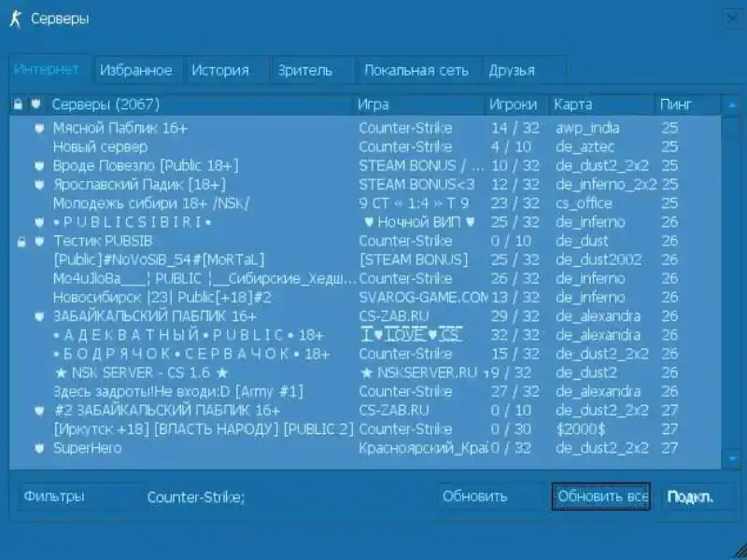Select the [Public]#NoVoSiB_54#[MoRTaL] server
Image resolution: width=747 pixels, height=560 pixels.
[365, 260]
